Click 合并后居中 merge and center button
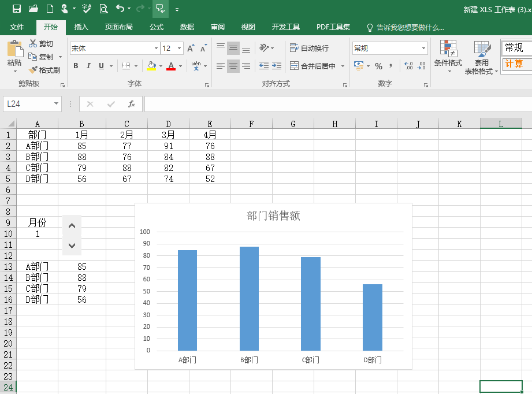This screenshot has height=394, width=532. pyautogui.click(x=313, y=66)
